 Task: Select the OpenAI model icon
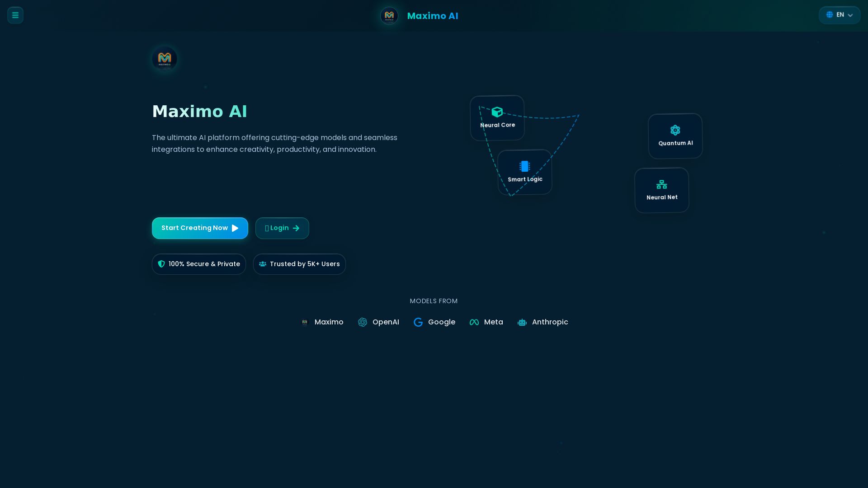pyautogui.click(x=363, y=322)
